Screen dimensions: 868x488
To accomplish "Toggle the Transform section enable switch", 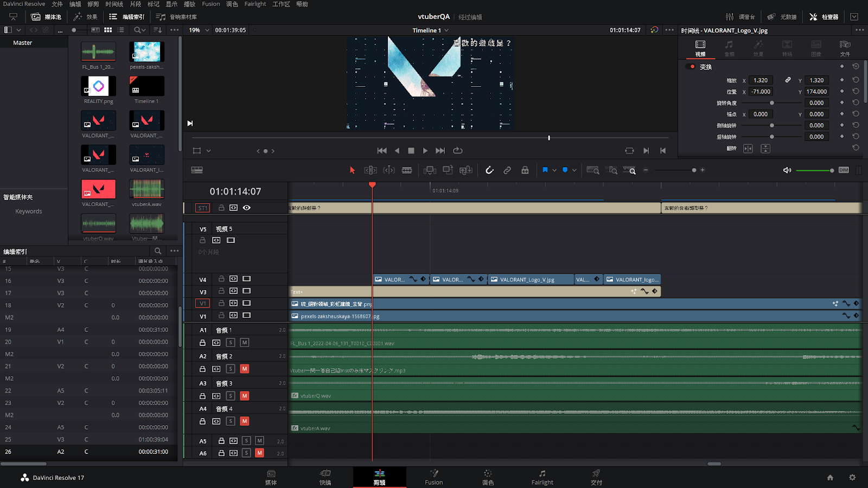I will 691,67.
